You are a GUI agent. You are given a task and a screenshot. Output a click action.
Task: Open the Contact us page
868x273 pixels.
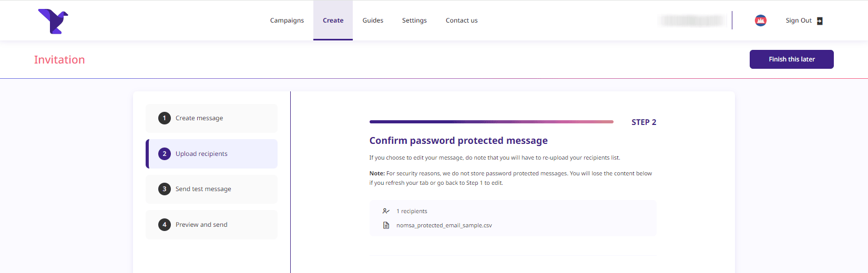[462, 20]
